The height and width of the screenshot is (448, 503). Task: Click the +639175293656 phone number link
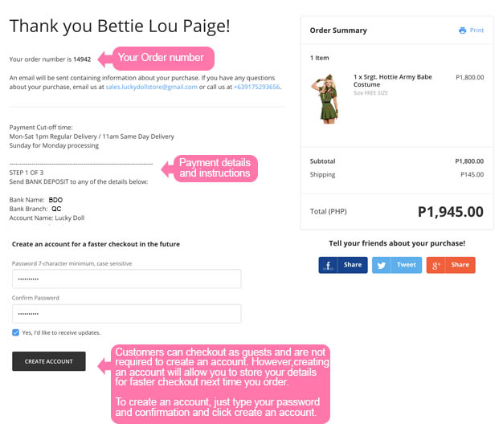click(x=257, y=87)
